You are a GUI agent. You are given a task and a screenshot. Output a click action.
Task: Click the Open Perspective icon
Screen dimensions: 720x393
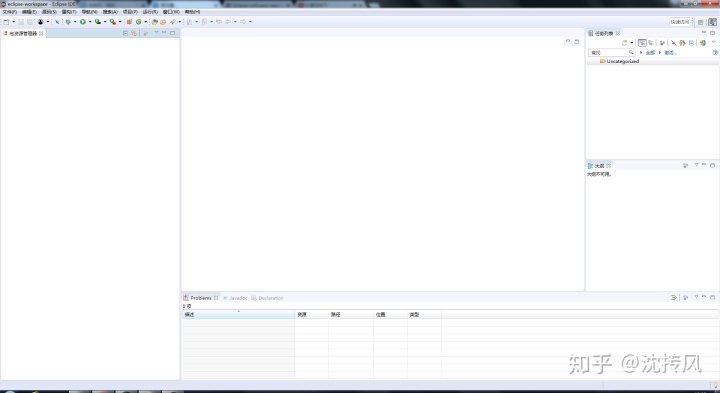701,22
